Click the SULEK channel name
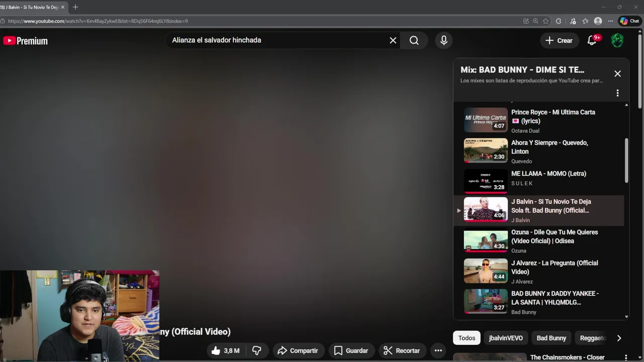The height and width of the screenshot is (362, 644). click(522, 184)
